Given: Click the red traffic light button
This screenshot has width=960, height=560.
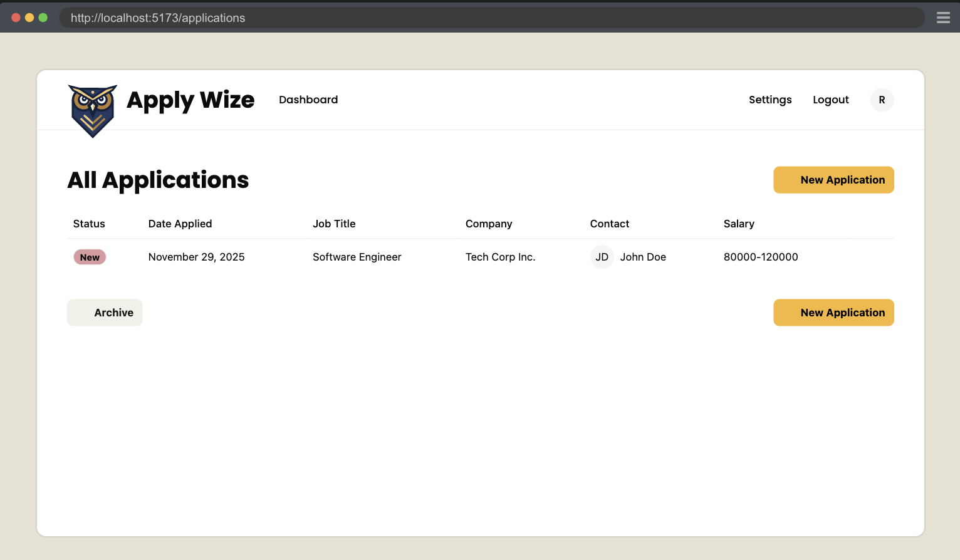Looking at the screenshot, I should pyautogui.click(x=16, y=17).
